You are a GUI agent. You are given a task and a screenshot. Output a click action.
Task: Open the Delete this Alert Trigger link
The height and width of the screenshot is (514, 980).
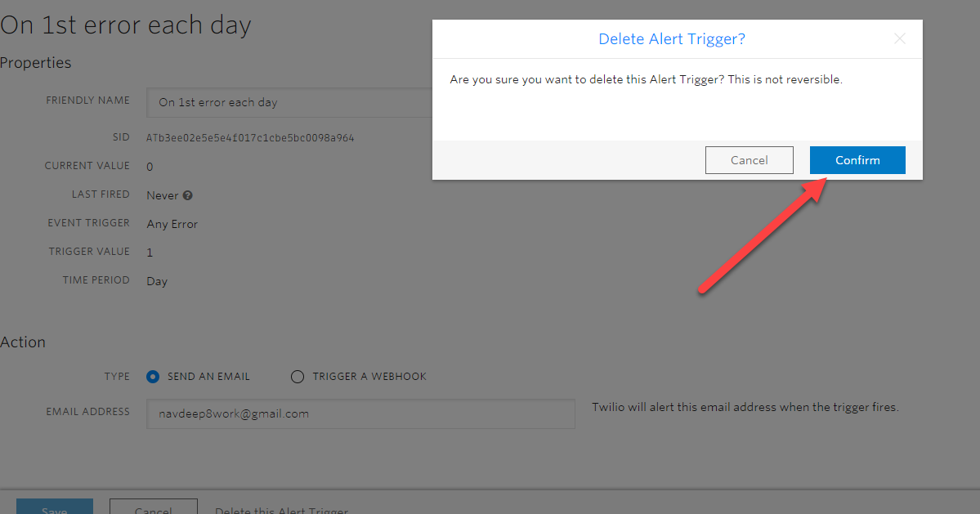pyautogui.click(x=281, y=510)
